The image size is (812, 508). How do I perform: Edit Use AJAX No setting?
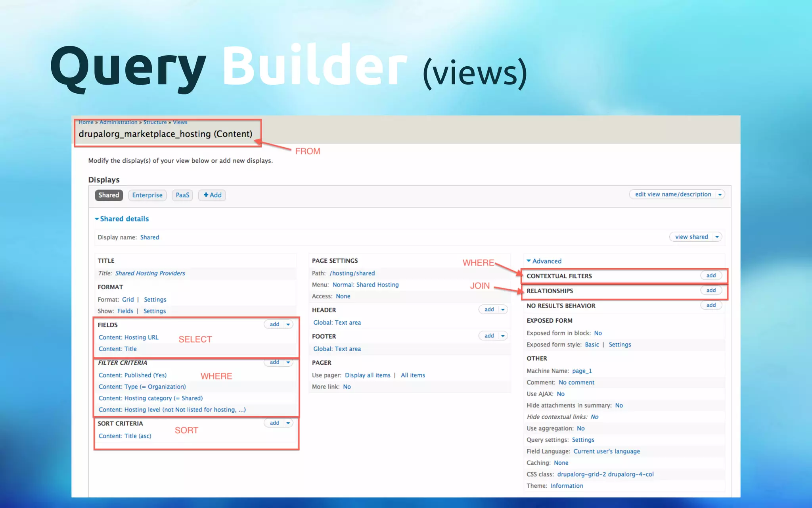[x=561, y=394]
